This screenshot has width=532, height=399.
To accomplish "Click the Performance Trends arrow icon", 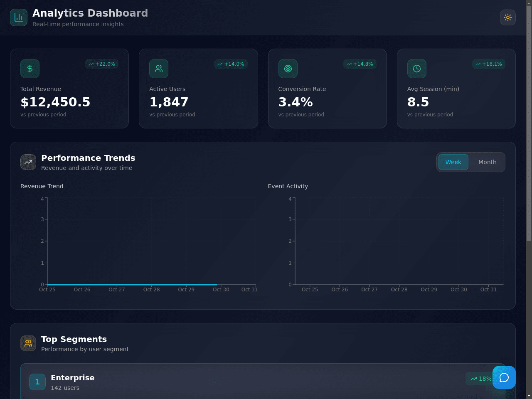I will pyautogui.click(x=28, y=162).
